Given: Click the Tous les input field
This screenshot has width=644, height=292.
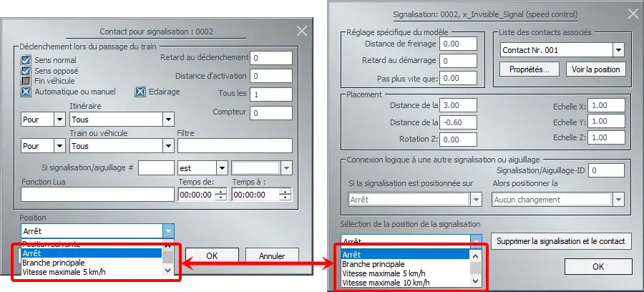Looking at the screenshot, I should 271,94.
